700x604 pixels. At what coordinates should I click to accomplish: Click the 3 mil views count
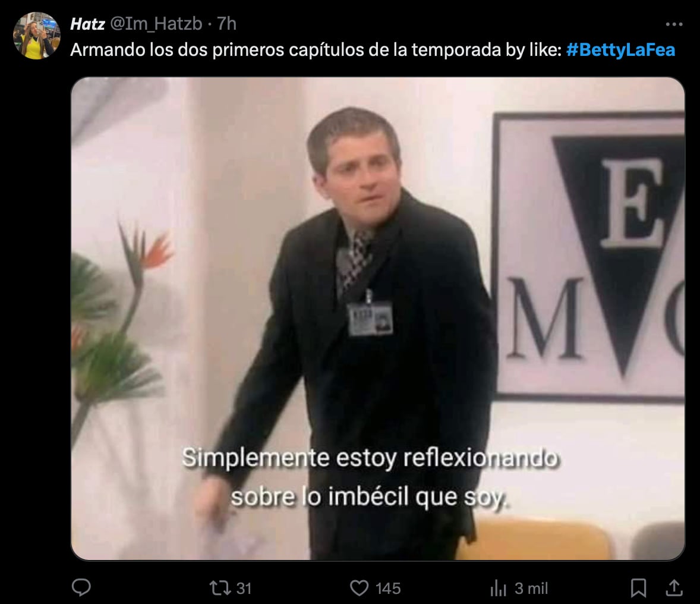pos(531,589)
